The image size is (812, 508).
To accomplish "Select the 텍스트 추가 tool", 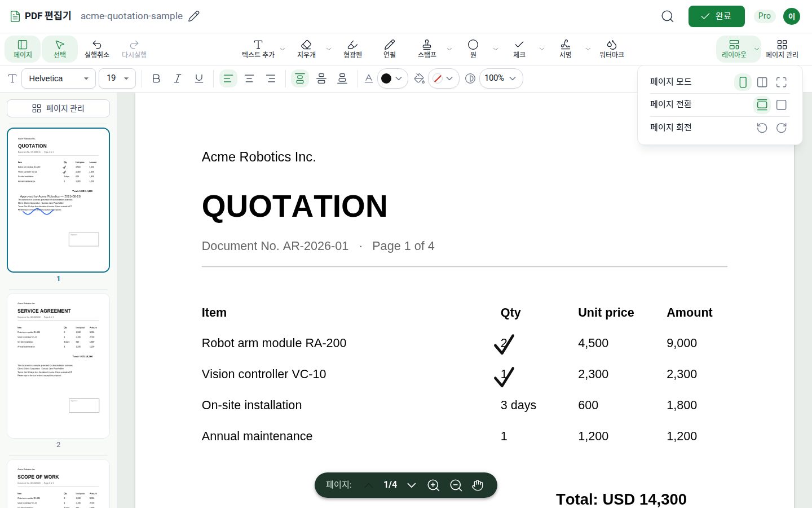I will pyautogui.click(x=258, y=49).
